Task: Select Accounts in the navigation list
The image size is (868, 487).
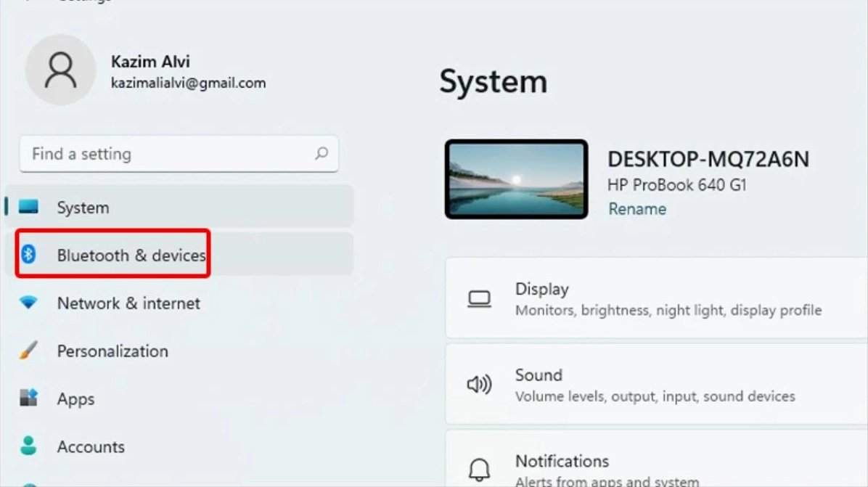Action: [90, 446]
